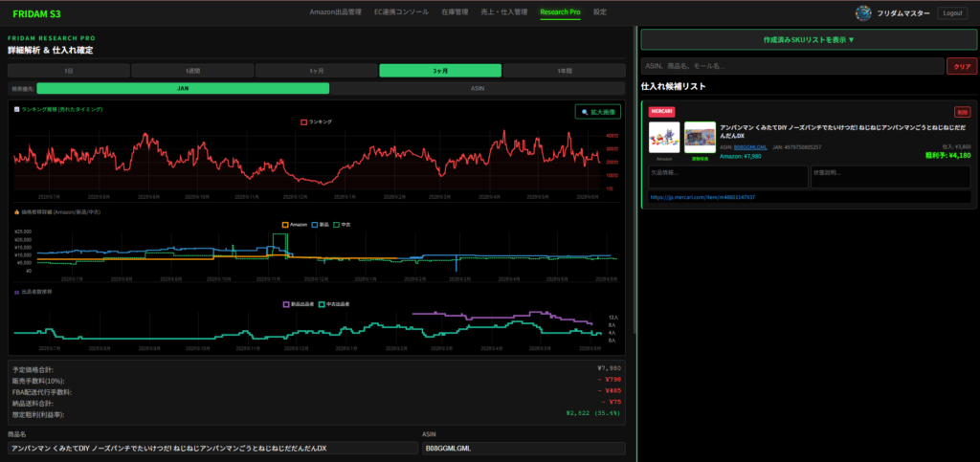Click the 状態説明 text field
The image size is (980, 462).
point(891,177)
